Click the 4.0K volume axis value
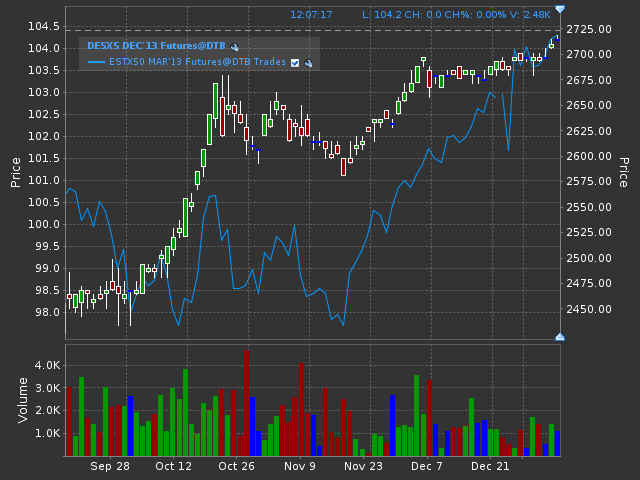 pyautogui.click(x=48, y=365)
